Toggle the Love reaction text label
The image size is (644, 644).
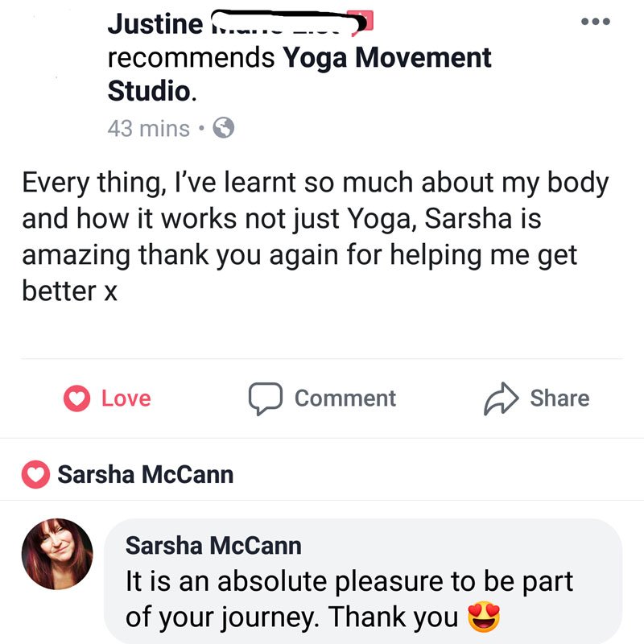(126, 398)
